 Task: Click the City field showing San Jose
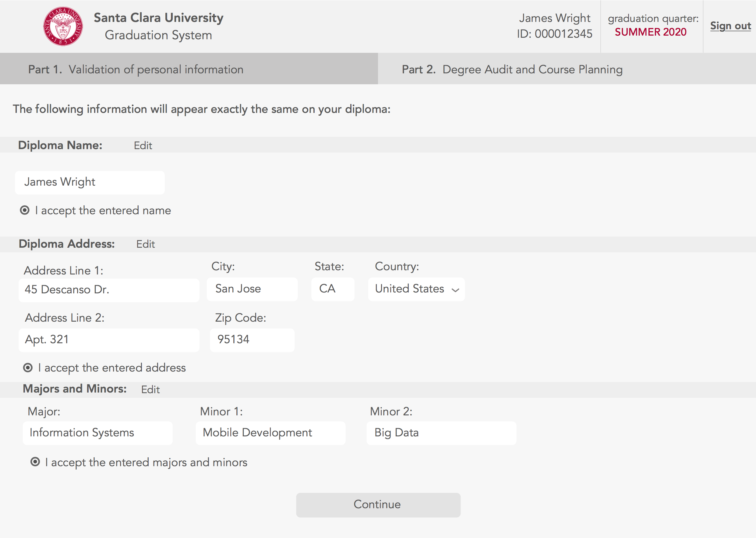pyautogui.click(x=252, y=288)
